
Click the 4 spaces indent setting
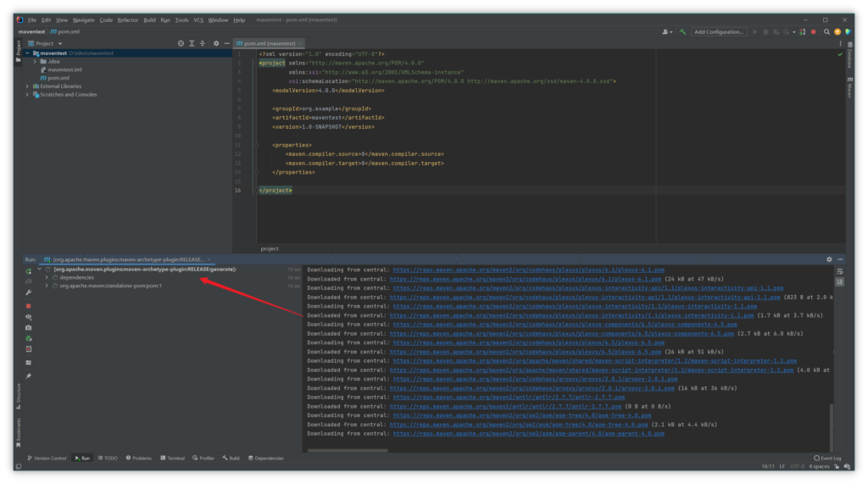click(x=819, y=467)
